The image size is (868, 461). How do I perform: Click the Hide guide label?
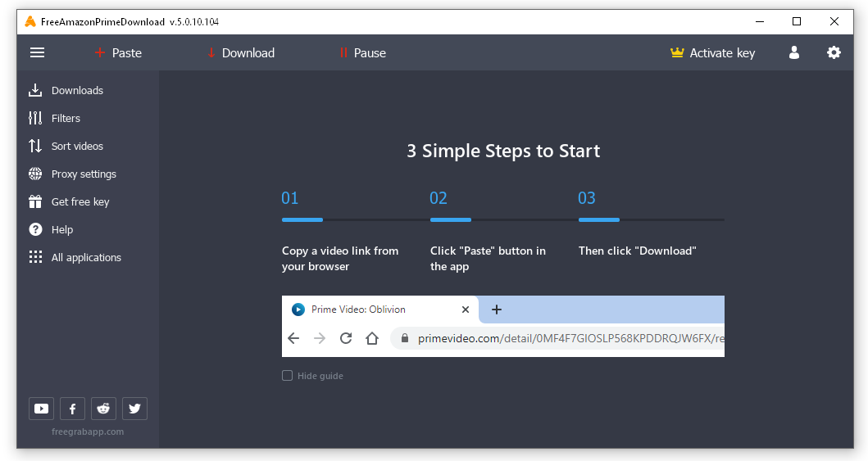[x=320, y=376]
